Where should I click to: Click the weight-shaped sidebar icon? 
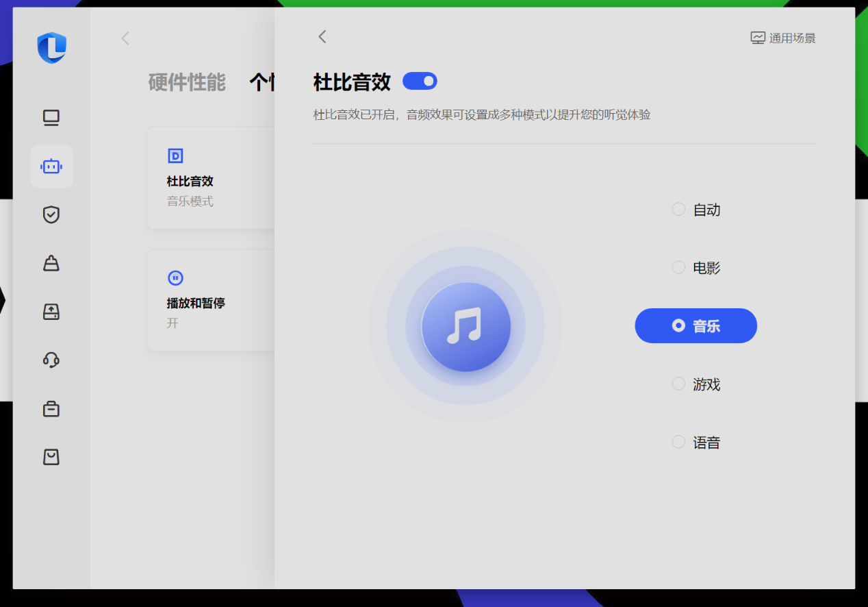point(51,263)
